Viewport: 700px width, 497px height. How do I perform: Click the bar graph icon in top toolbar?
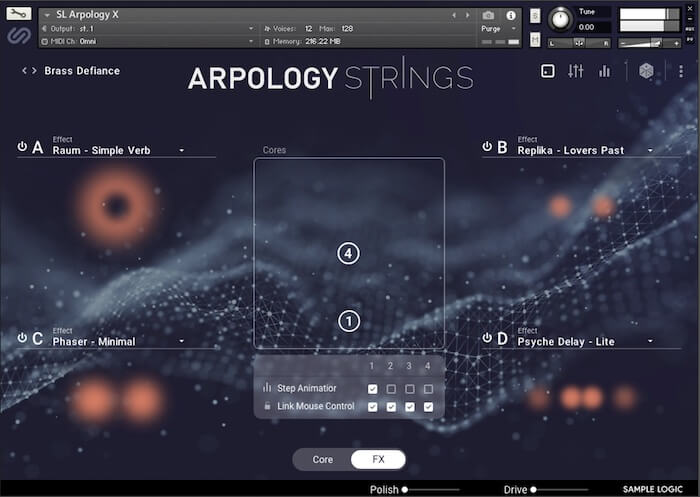(x=604, y=71)
